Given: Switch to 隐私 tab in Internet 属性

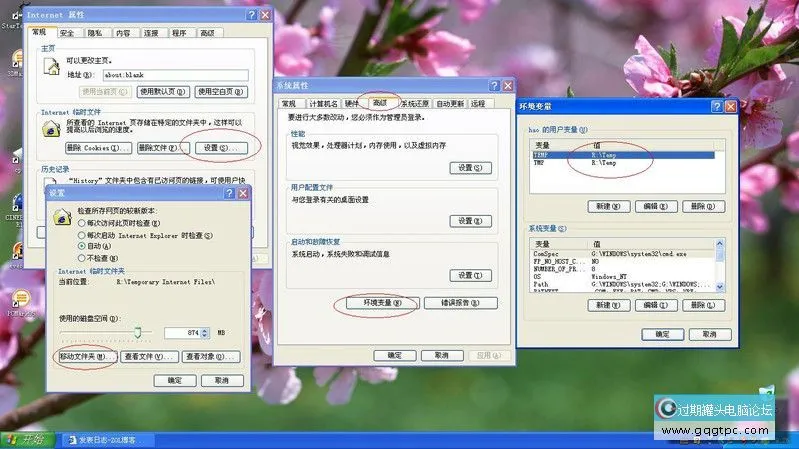Looking at the screenshot, I should (95, 33).
